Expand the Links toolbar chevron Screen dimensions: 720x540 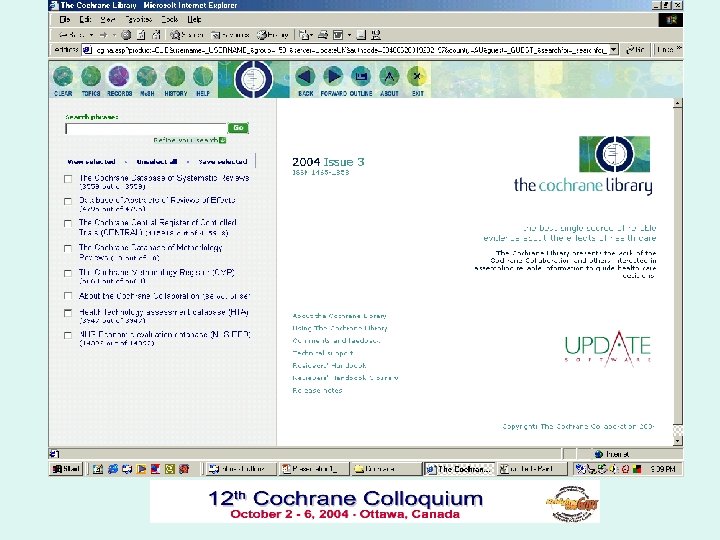point(679,48)
